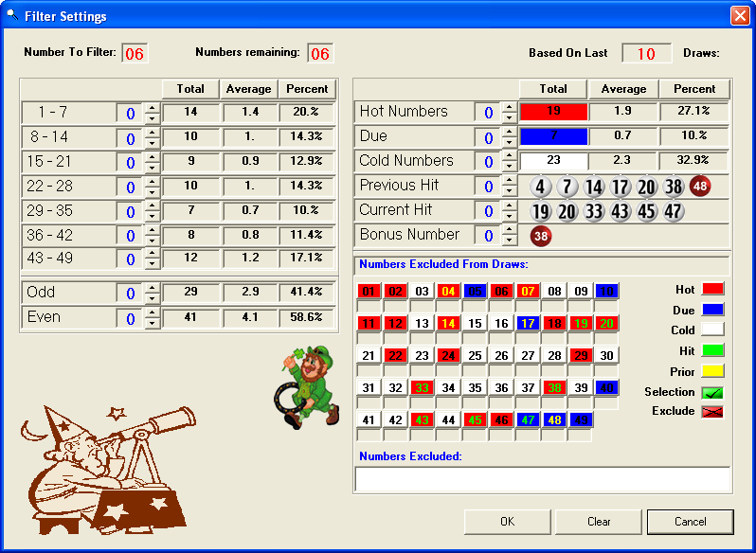Click the Average column header above Hot Numbers

[623, 89]
